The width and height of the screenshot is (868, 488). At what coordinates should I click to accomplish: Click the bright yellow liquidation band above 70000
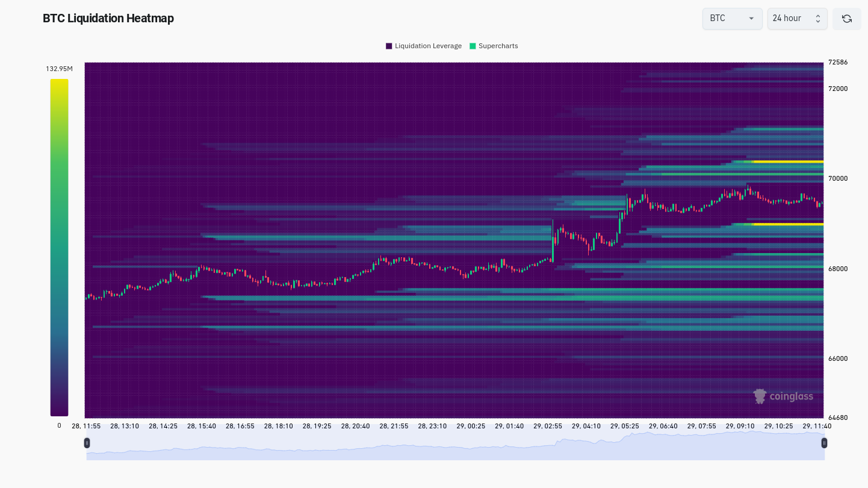(x=788, y=161)
